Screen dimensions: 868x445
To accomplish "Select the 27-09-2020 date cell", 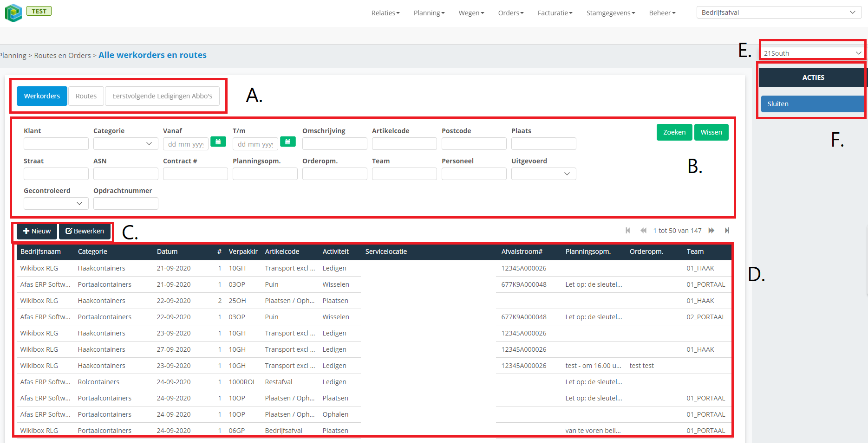I will pyautogui.click(x=174, y=349).
